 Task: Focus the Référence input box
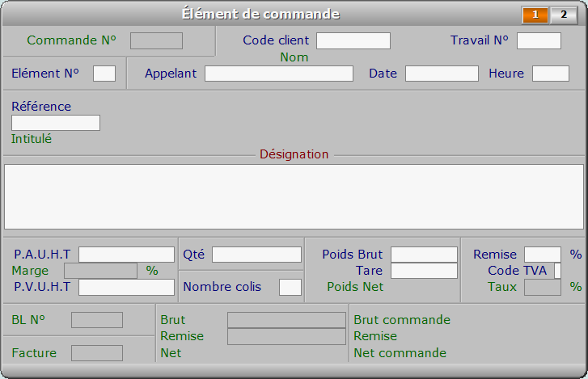56,123
